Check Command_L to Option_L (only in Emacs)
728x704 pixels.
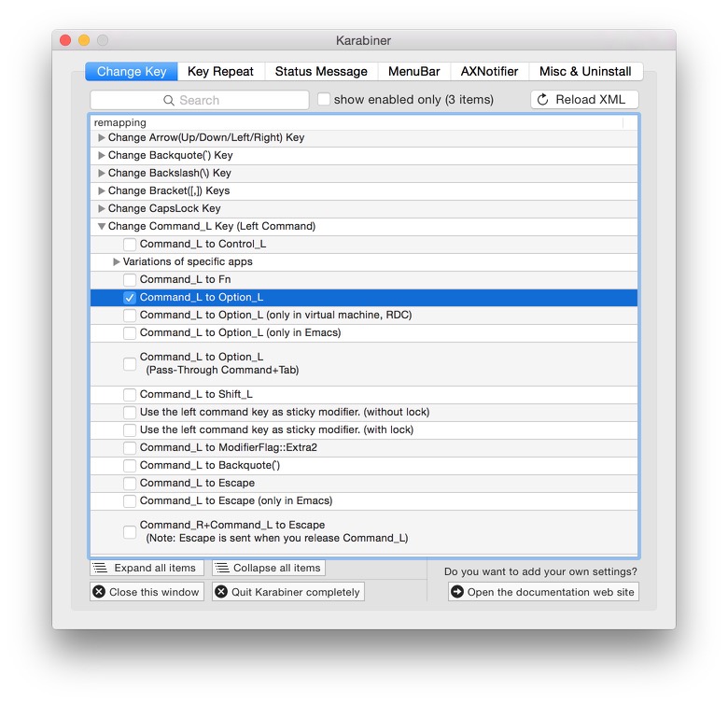pyautogui.click(x=130, y=333)
